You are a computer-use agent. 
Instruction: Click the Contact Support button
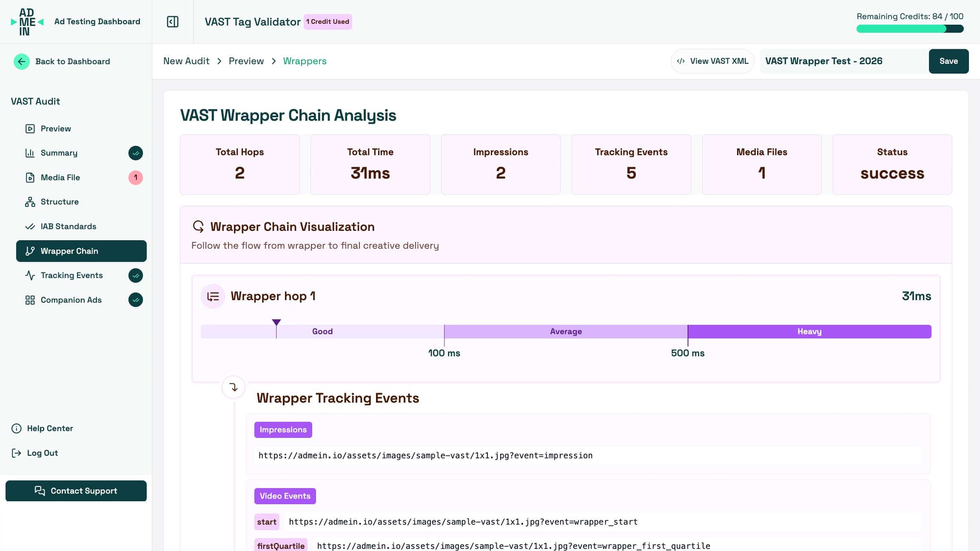click(76, 491)
